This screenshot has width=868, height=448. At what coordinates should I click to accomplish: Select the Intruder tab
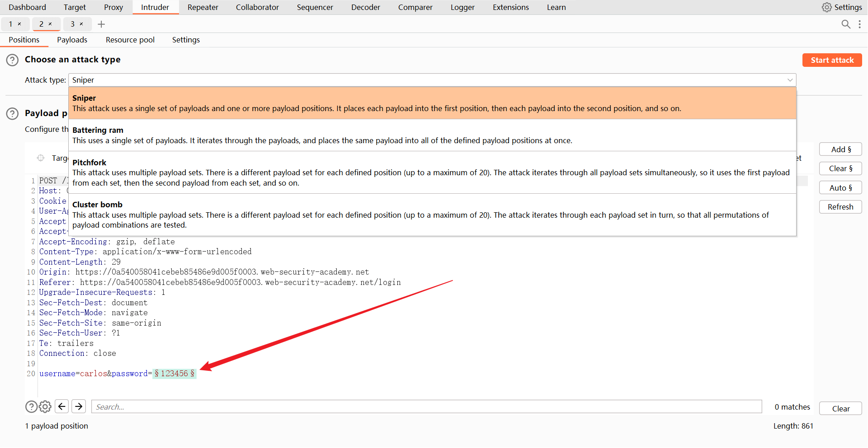[x=155, y=7]
